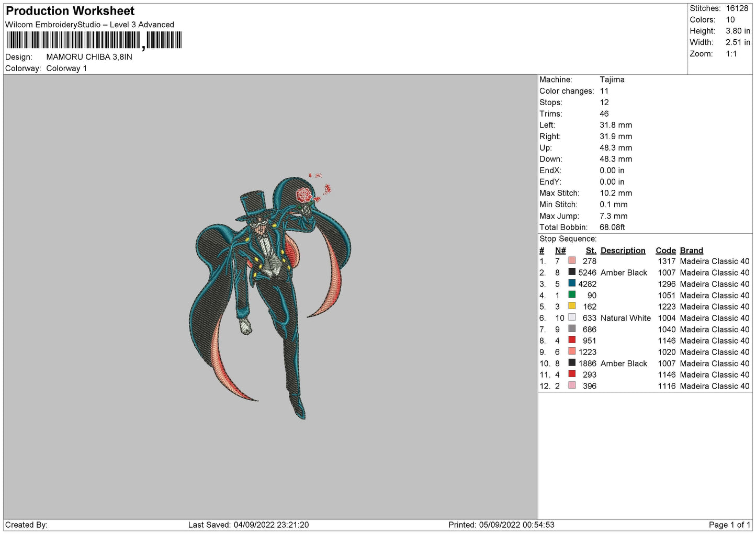Click the red rose in the design
The width and height of the screenshot is (756, 534).
(x=304, y=196)
